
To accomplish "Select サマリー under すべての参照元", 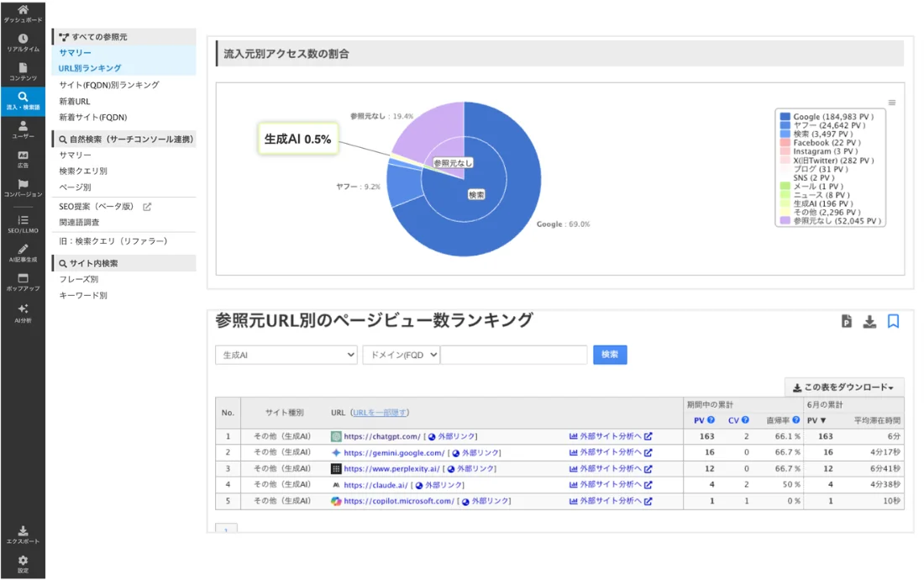I will 75,52.
